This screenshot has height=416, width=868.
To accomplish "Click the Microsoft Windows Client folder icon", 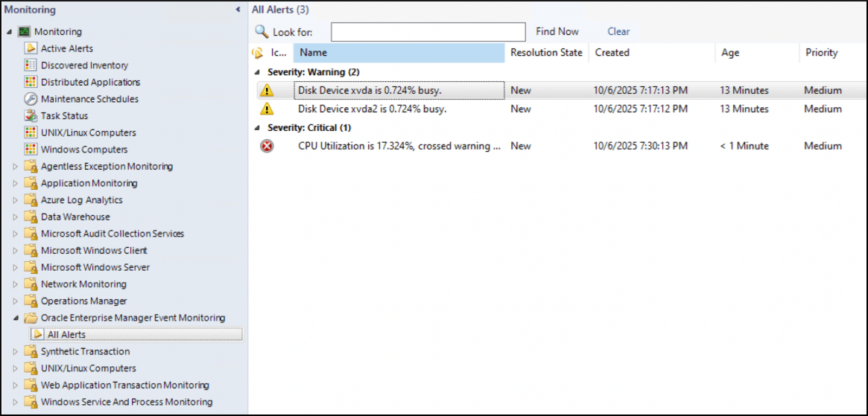I will 31,251.
